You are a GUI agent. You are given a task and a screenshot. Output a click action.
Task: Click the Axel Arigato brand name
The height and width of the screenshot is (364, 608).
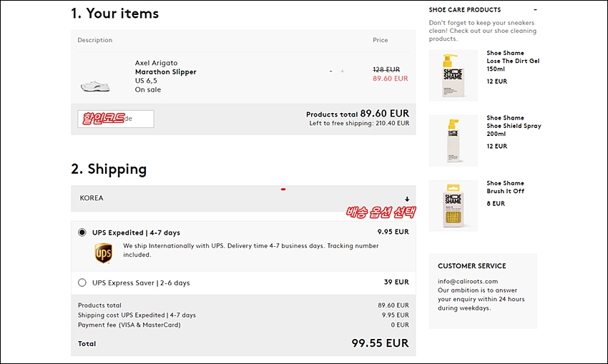click(x=156, y=63)
